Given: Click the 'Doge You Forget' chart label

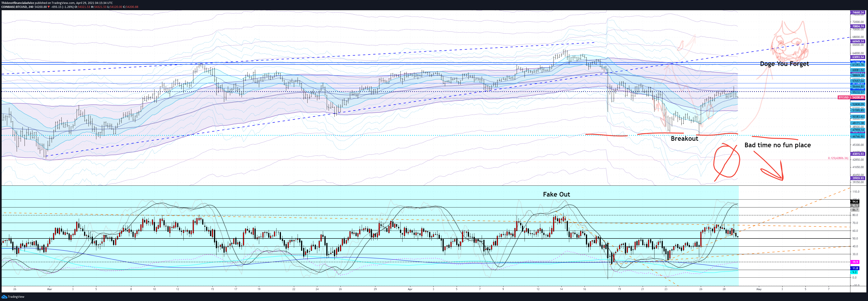Looking at the screenshot, I should [784, 64].
